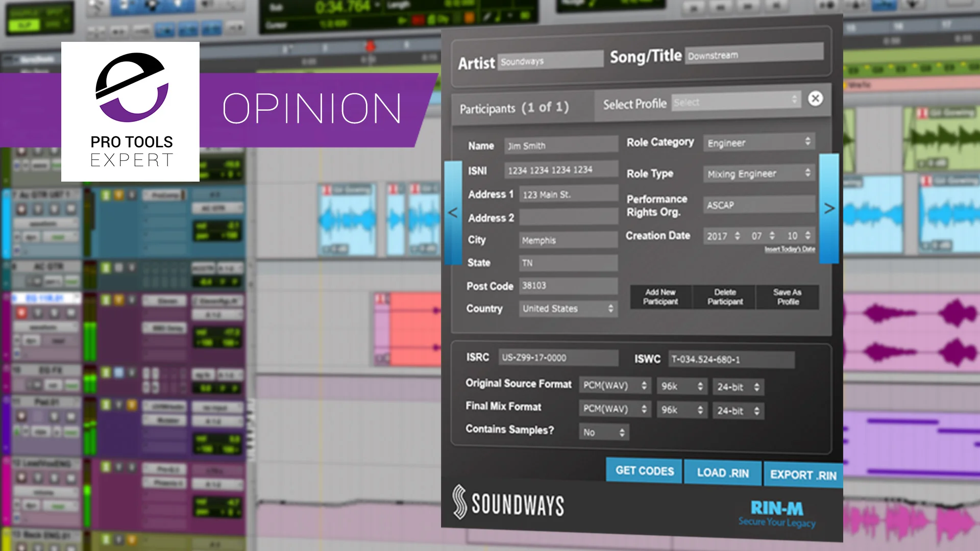980x551 pixels.
Task: Click the Insert Today's Date link
Action: tap(789, 249)
